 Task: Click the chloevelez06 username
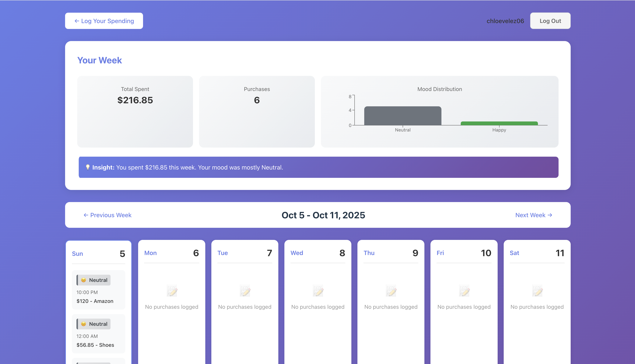pyautogui.click(x=505, y=21)
